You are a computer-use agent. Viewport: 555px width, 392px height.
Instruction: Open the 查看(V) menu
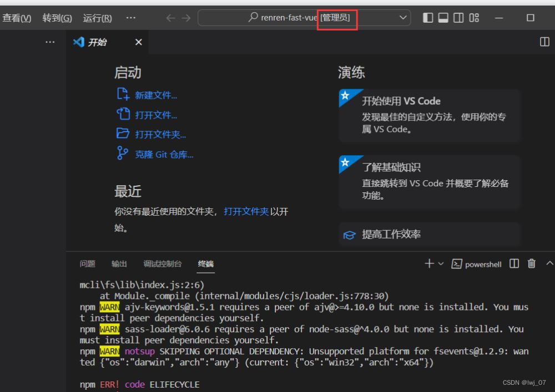tap(17, 18)
